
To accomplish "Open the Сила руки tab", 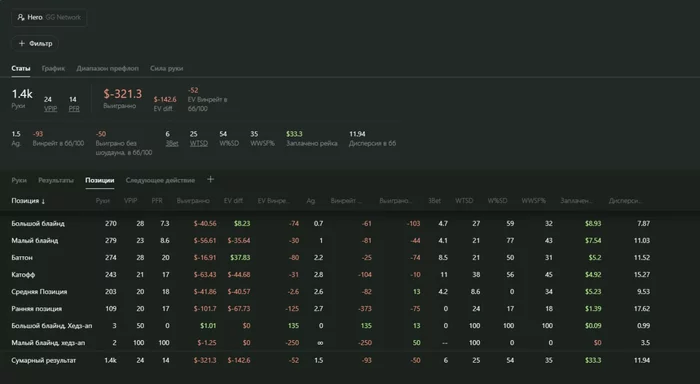I will (x=167, y=68).
